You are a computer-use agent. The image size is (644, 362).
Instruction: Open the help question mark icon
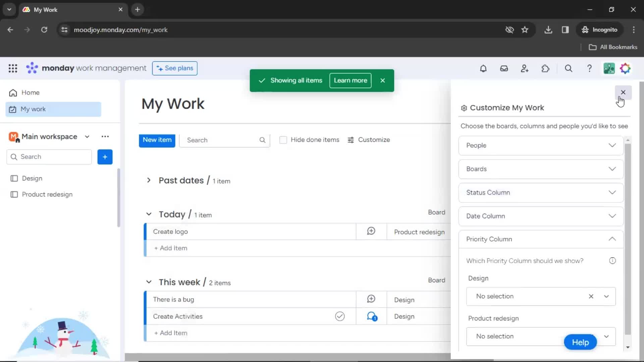(x=590, y=68)
